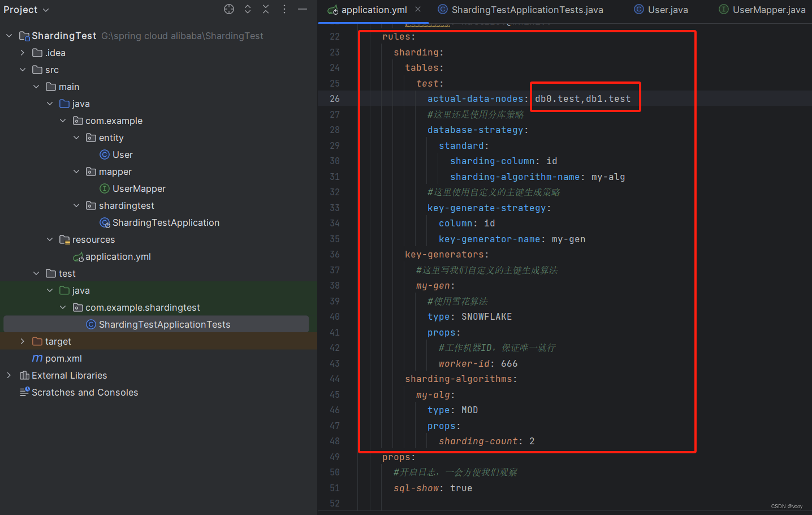This screenshot has height=515, width=812.
Task: Select the ShardingTestApplication class icon
Action: (105, 222)
